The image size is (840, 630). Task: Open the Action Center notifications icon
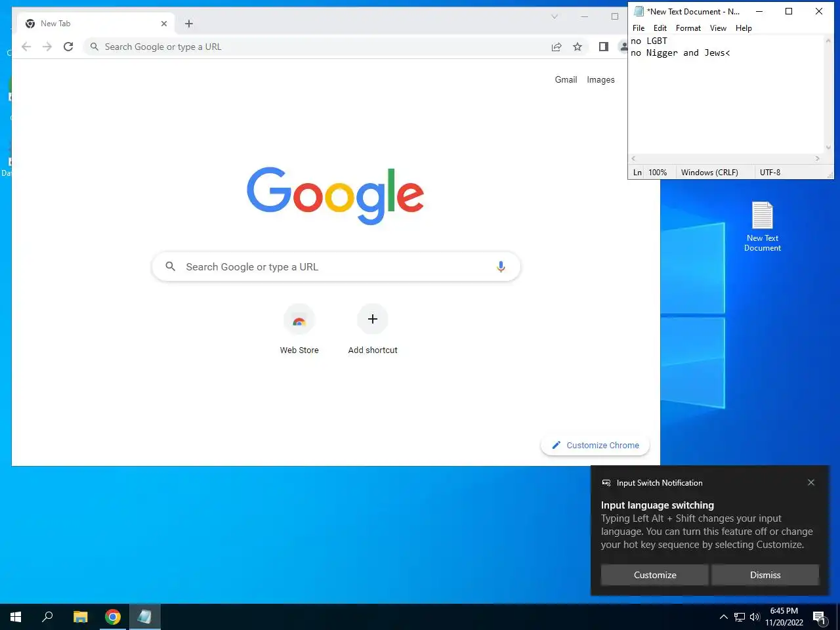(819, 617)
